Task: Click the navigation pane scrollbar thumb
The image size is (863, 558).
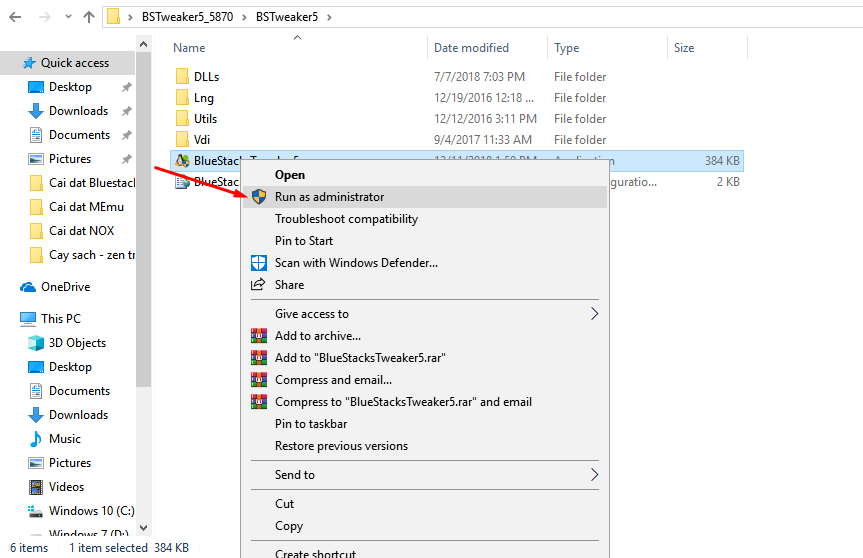Action: click(143, 220)
